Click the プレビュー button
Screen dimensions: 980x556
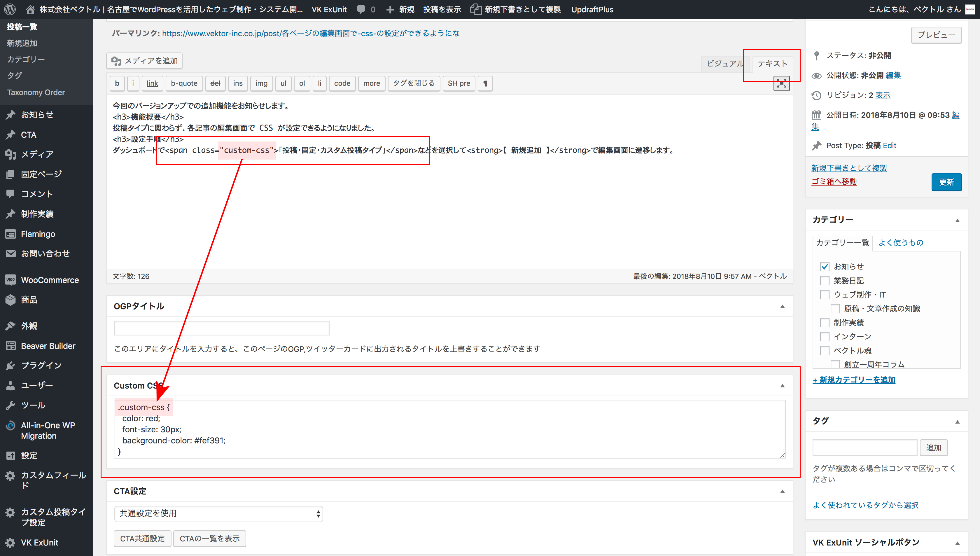click(x=936, y=35)
